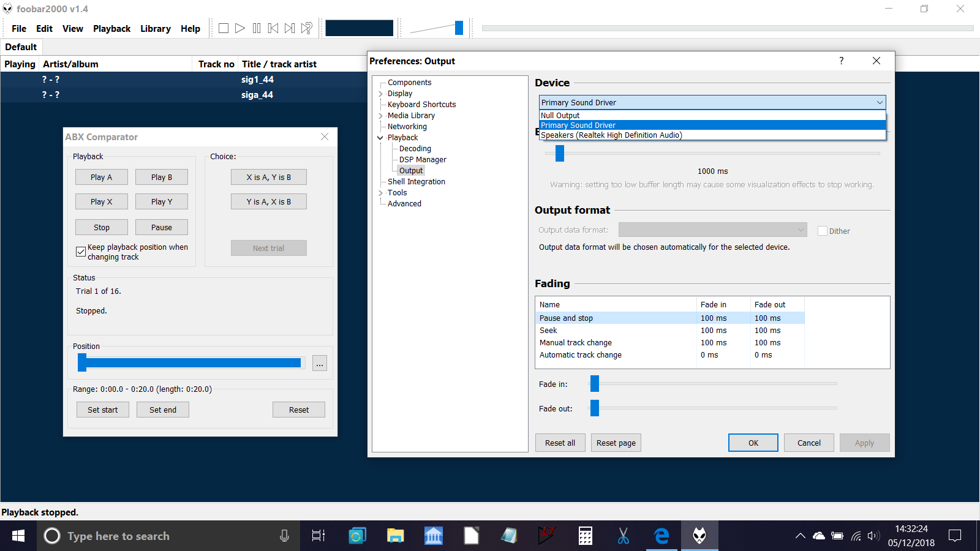Click the Pause toolbar icon in foobar2000

pyautogui.click(x=257, y=28)
